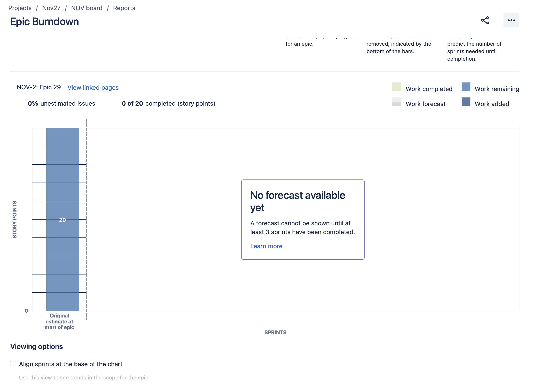Screen dimensions: 537x392
Task: Click the Epic Burndown heading
Action: tap(45, 22)
